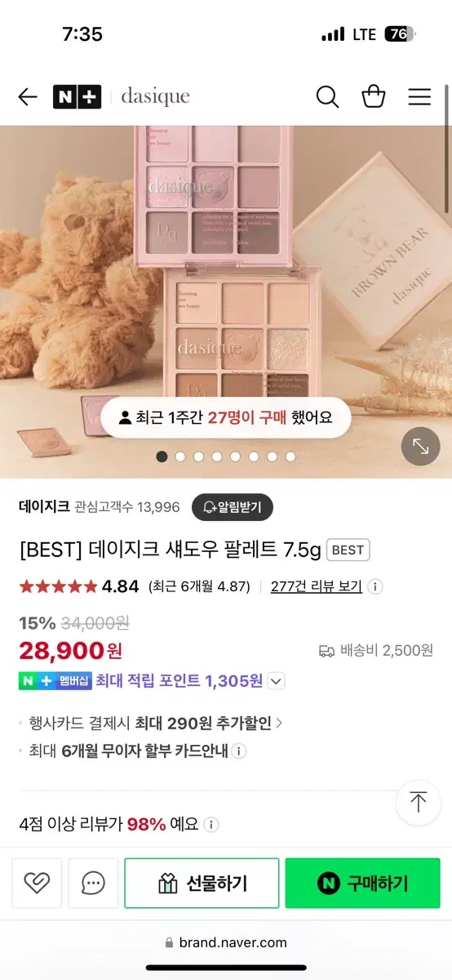This screenshot has width=452, height=980.
Task: Open the chat inquiry speech bubble
Action: coord(94,883)
